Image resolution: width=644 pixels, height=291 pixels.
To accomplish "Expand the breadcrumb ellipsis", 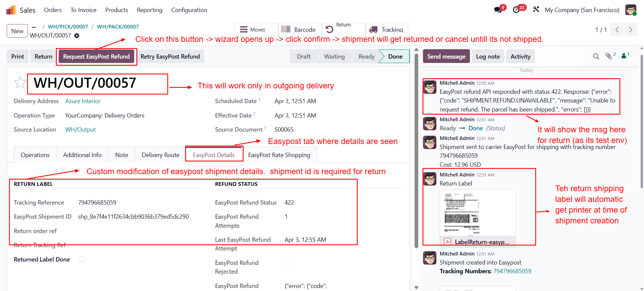I will tap(34, 27).
